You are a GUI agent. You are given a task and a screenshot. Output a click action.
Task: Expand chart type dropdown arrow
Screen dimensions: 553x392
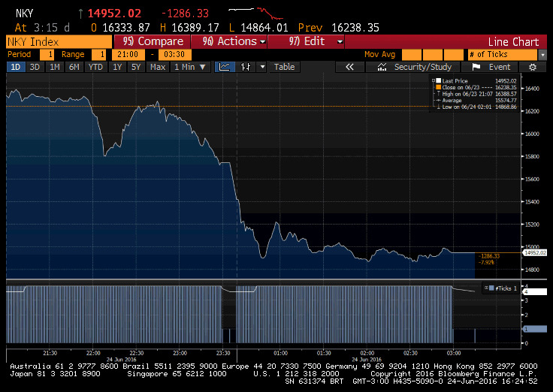click(x=262, y=67)
